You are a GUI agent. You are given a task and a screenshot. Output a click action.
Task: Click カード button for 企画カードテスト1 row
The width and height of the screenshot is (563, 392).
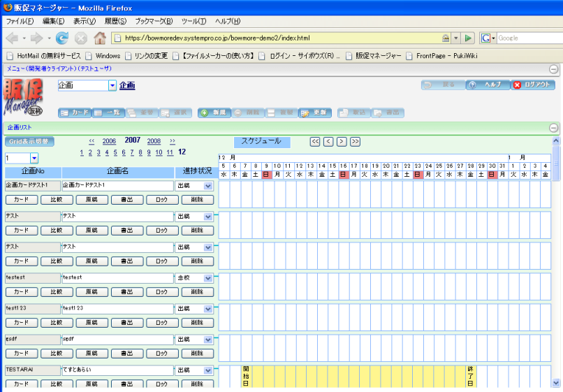click(22, 200)
